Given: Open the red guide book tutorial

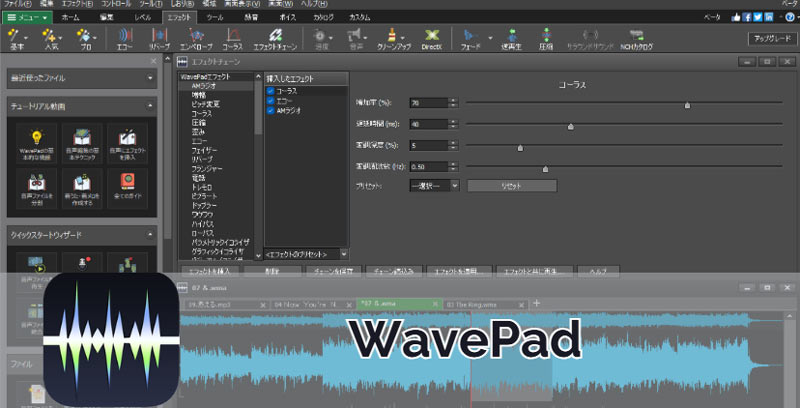Looking at the screenshot, I should tap(127, 188).
